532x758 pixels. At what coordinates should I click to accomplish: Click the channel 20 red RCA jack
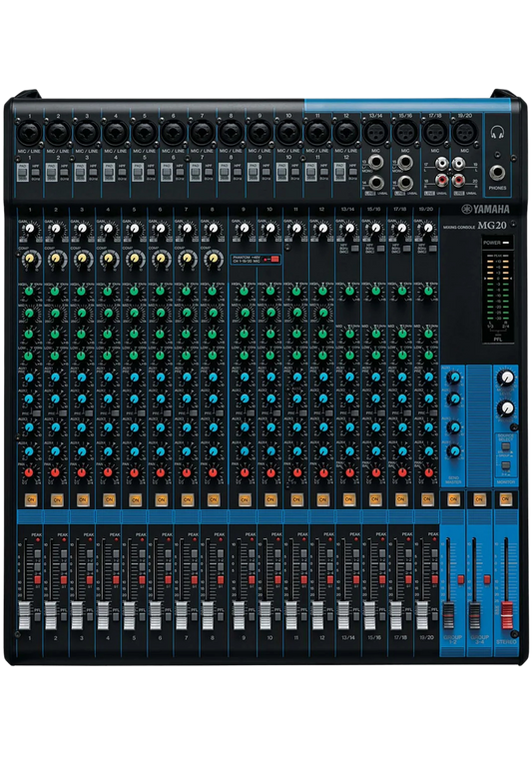tap(458, 181)
